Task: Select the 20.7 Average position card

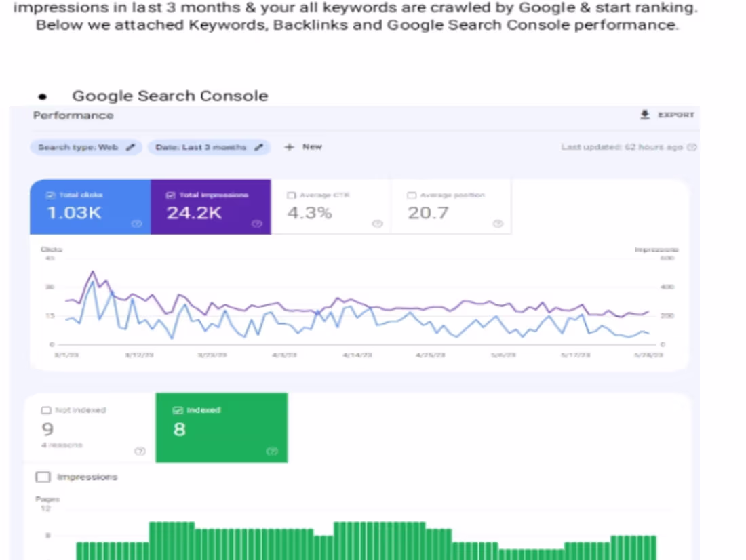Action: [x=452, y=207]
